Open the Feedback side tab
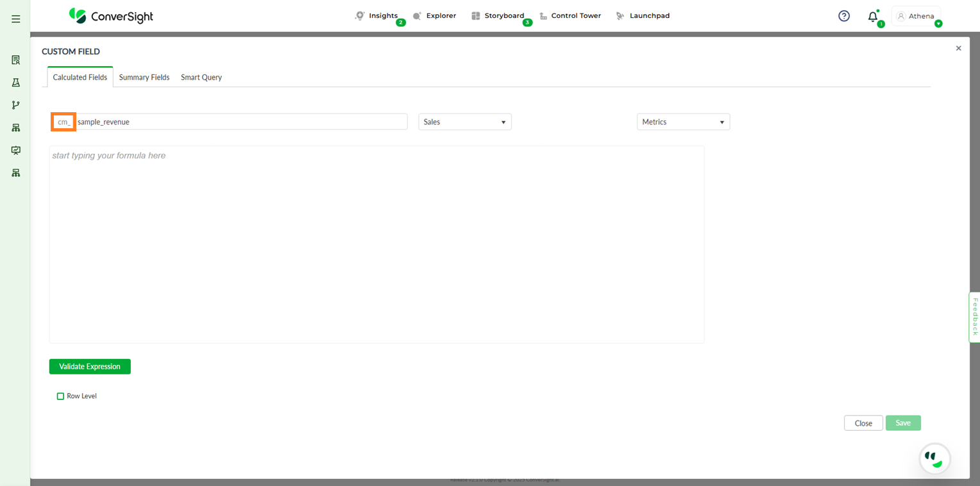This screenshot has width=980, height=486. pos(974,317)
